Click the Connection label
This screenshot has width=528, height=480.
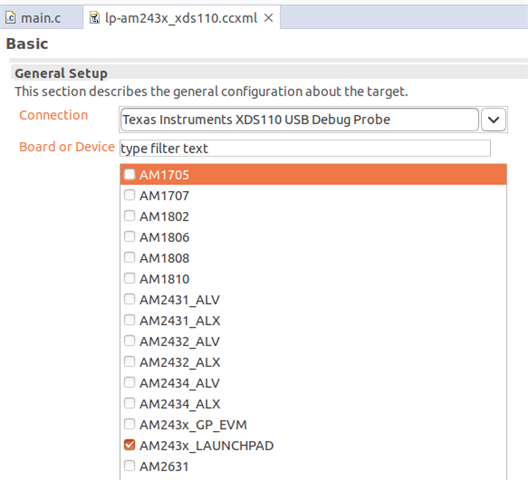(54, 115)
